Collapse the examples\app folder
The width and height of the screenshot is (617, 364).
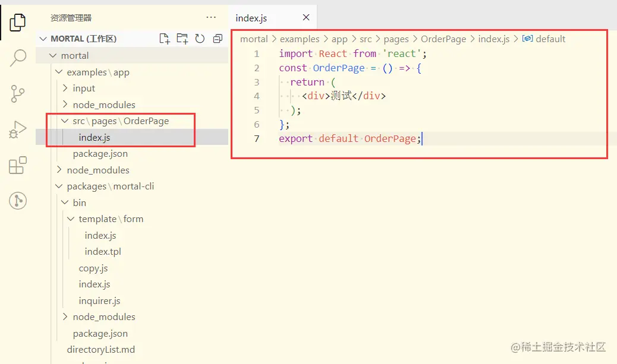click(x=59, y=72)
